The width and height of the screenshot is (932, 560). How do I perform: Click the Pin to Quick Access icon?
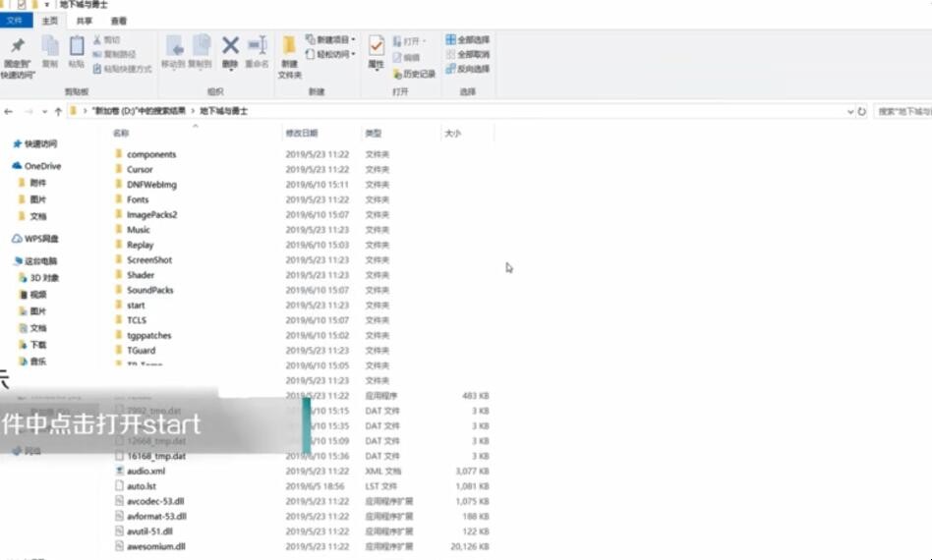click(x=17, y=47)
